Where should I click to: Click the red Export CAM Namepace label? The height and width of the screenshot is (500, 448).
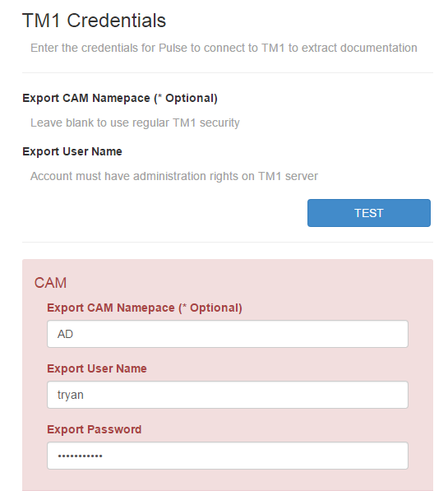[x=145, y=308]
